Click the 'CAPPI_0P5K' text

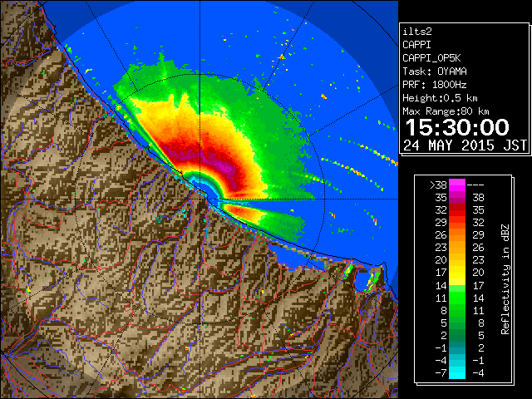[x=431, y=58]
